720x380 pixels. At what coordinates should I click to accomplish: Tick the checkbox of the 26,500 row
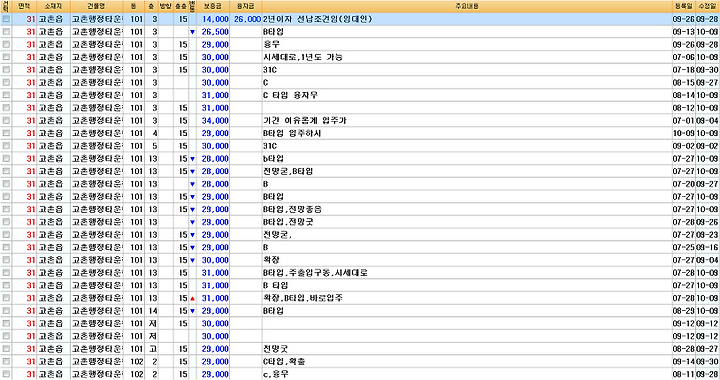[6, 32]
